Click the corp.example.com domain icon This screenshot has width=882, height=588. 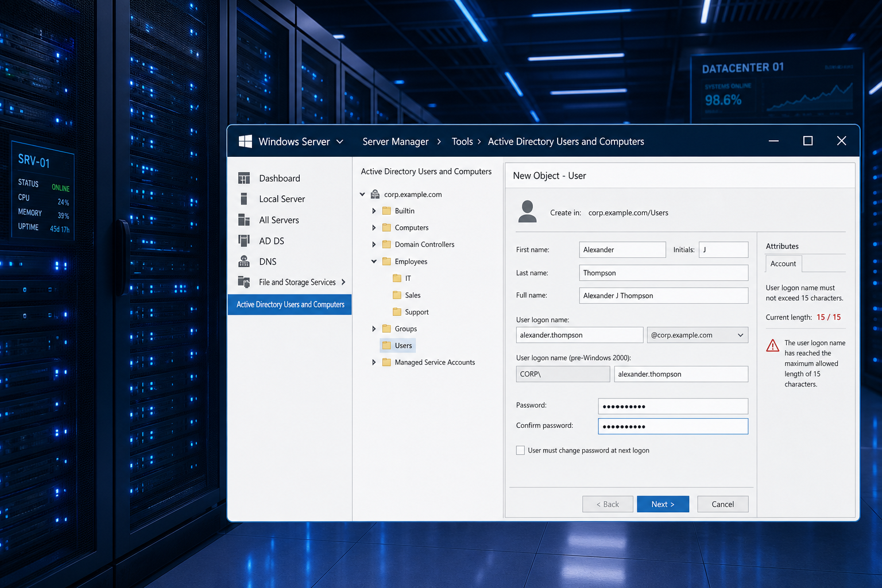pos(375,194)
